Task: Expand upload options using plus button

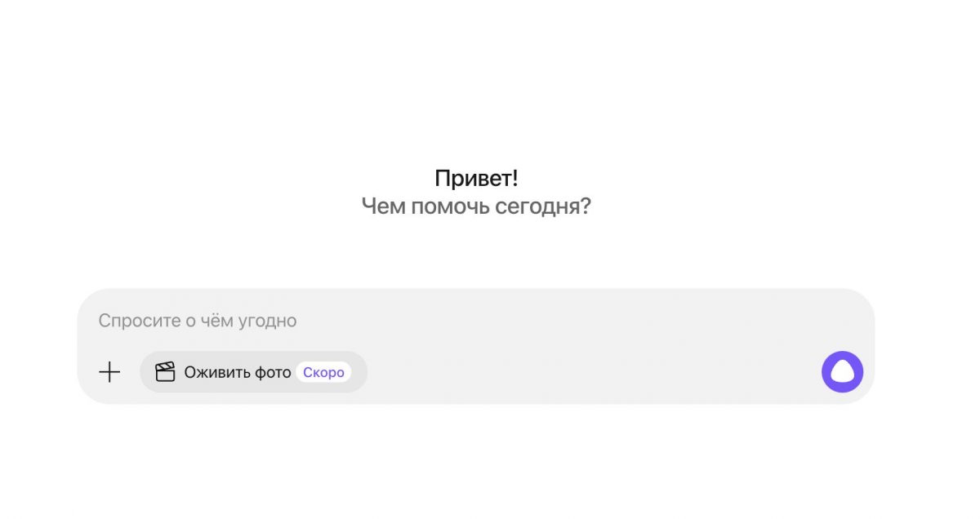Action: click(x=109, y=372)
